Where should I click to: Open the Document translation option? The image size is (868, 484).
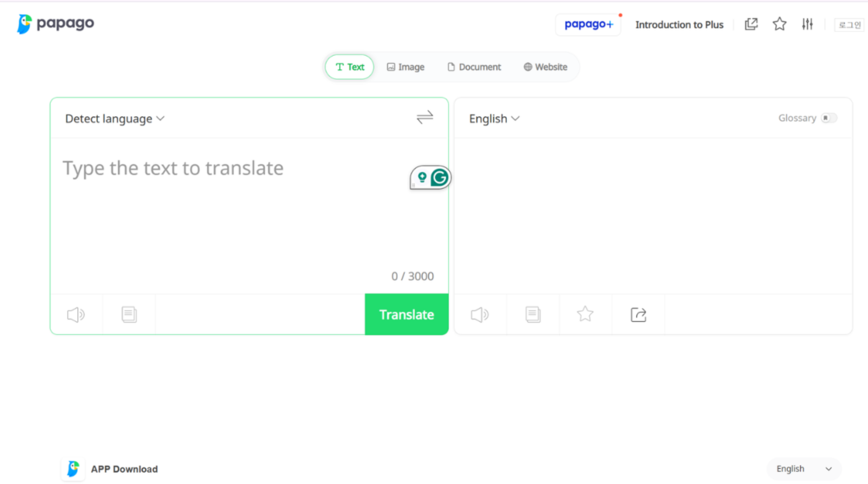click(473, 67)
